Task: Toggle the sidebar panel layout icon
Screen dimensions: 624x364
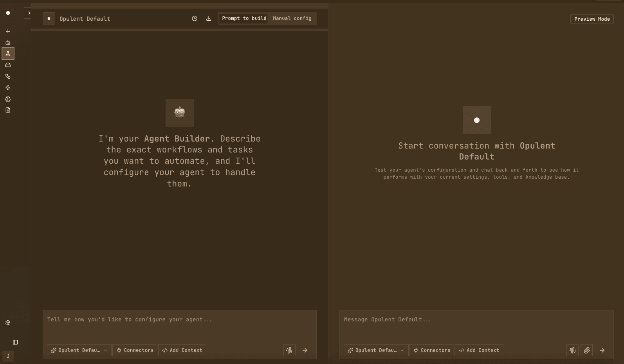Action: tap(15, 342)
